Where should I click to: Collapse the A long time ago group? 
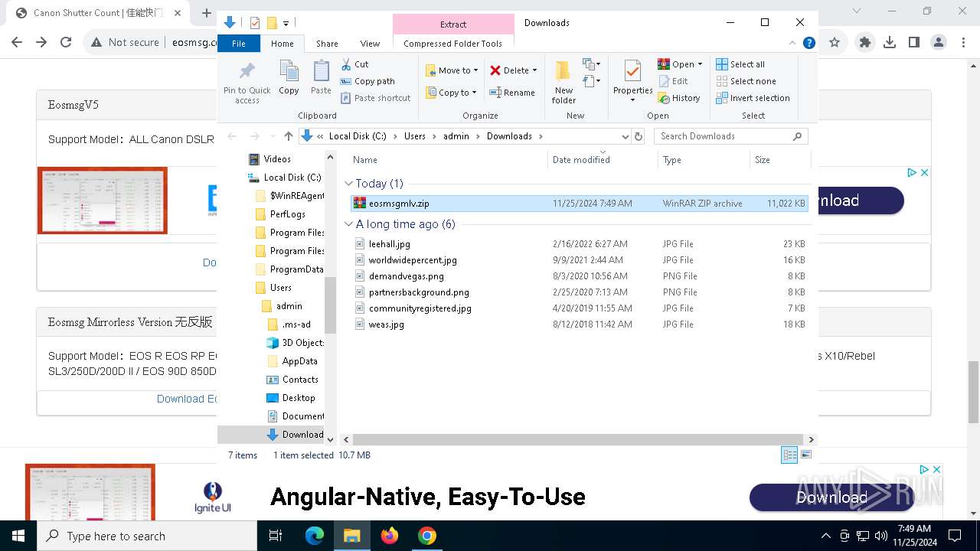(x=349, y=224)
